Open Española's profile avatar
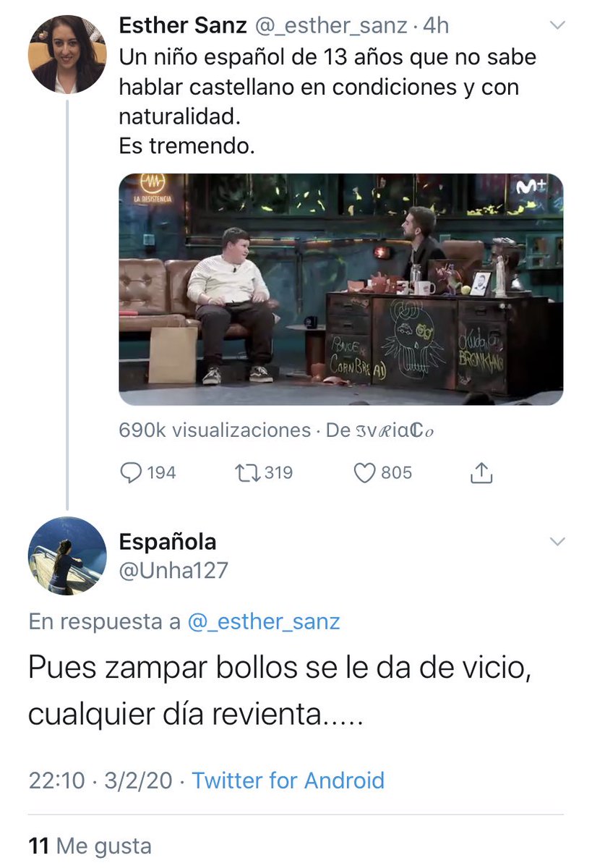 67,556
